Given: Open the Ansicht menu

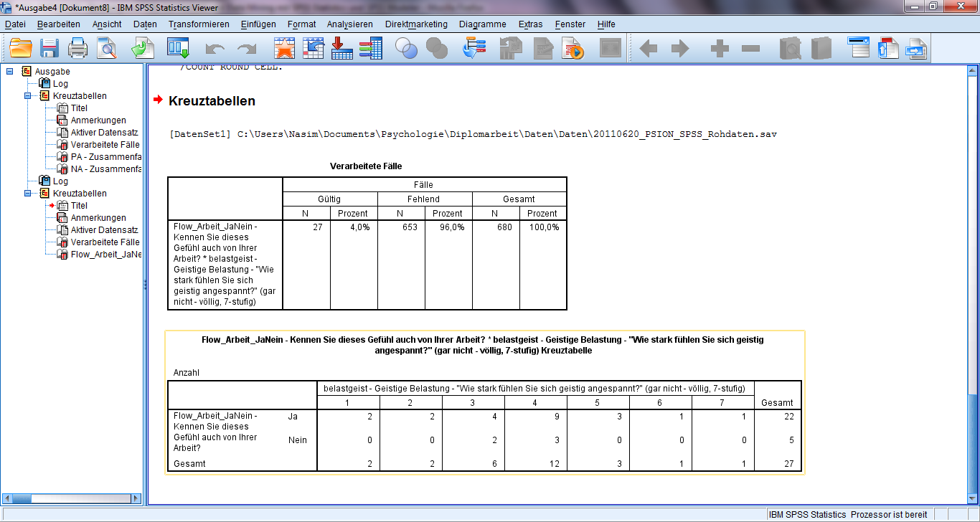Looking at the screenshot, I should [x=107, y=24].
